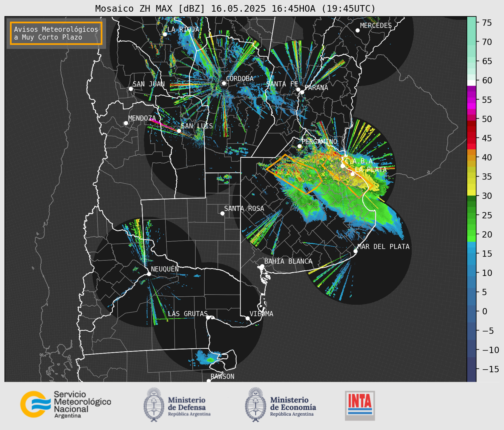Select the SANTA FE city label
Viewport: 504px width, 430px height.
pyautogui.click(x=282, y=84)
